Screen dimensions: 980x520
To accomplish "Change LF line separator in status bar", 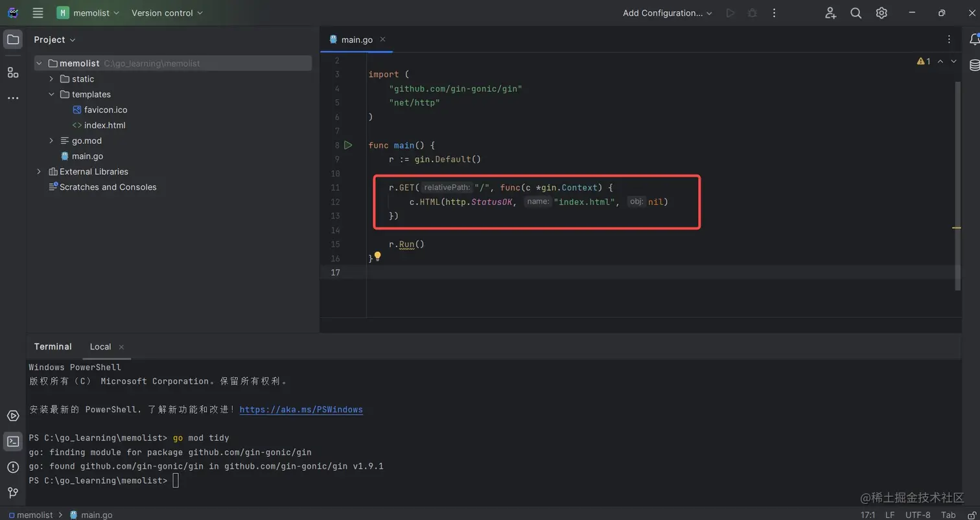I will point(890,515).
